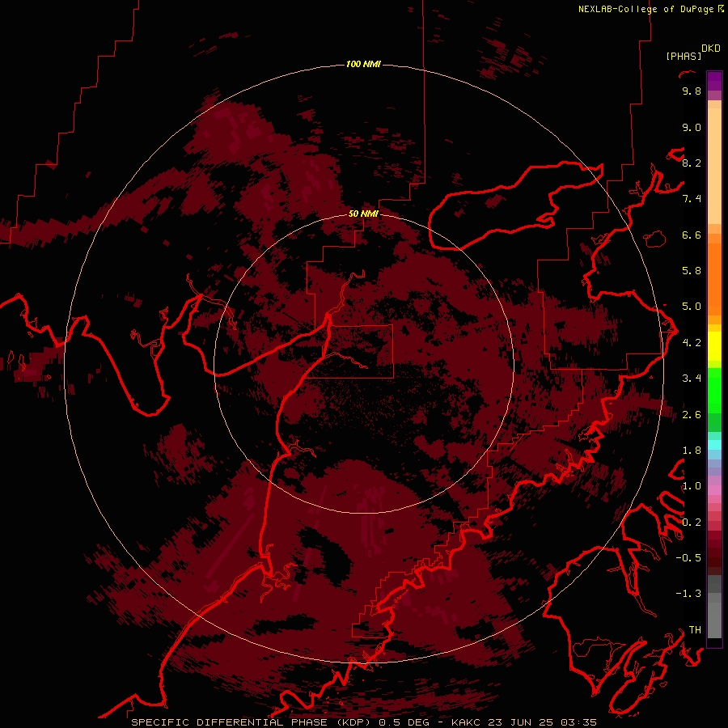Viewport: 728px width, 728px height.
Task: Click the 8.2 scale value
Action: (x=692, y=163)
